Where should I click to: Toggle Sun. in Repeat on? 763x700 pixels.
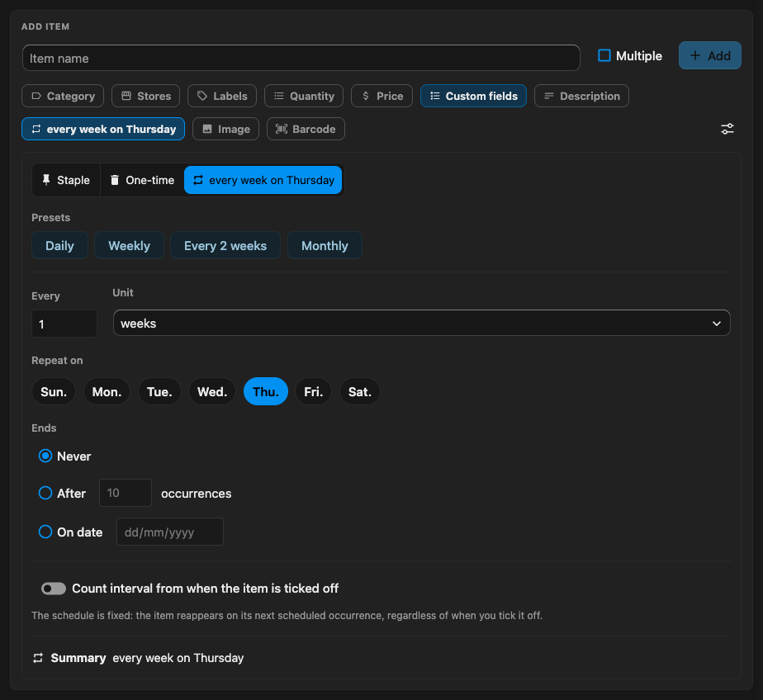(x=54, y=391)
